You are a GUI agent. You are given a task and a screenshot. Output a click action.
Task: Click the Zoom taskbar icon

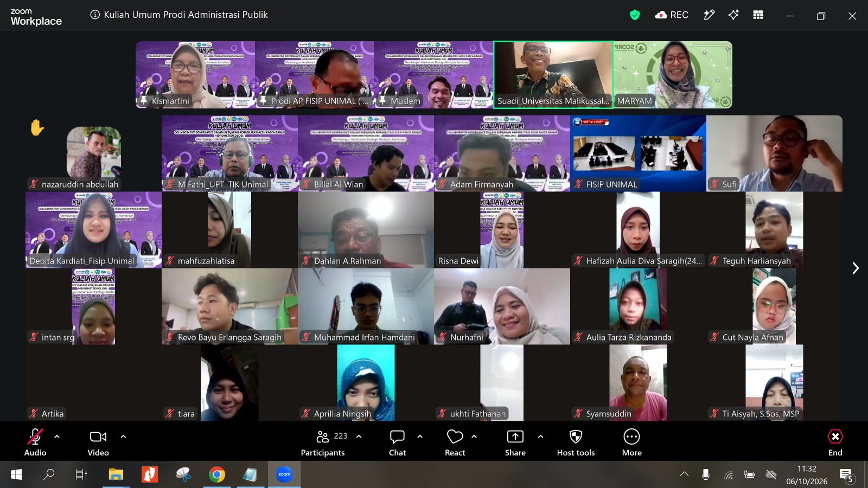[x=284, y=474]
